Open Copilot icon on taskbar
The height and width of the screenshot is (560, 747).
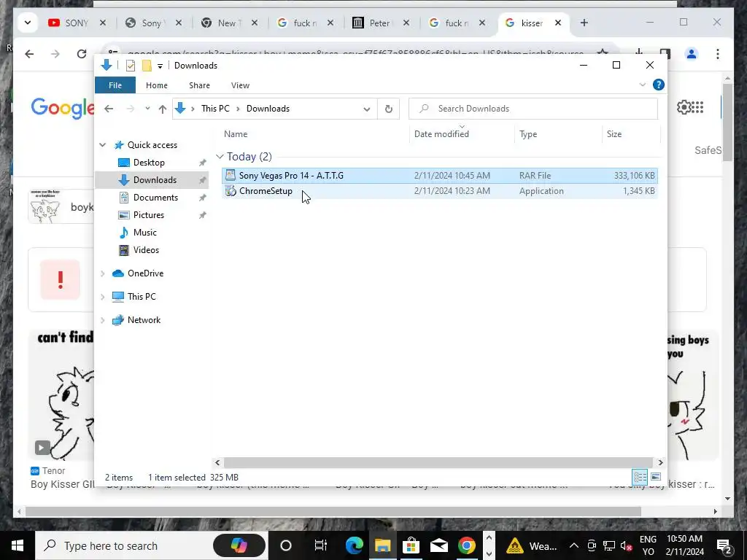pyautogui.click(x=239, y=545)
